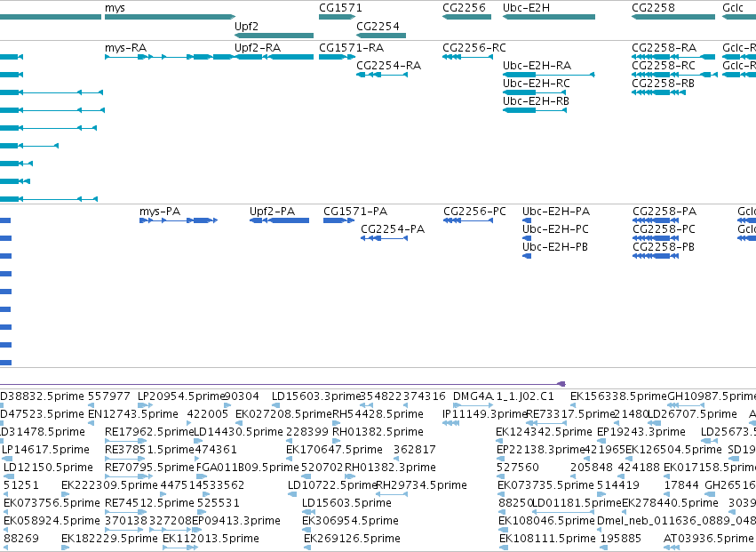The image size is (756, 552).
Task: Select the CG2256-RC transcript label
Action: point(474,48)
